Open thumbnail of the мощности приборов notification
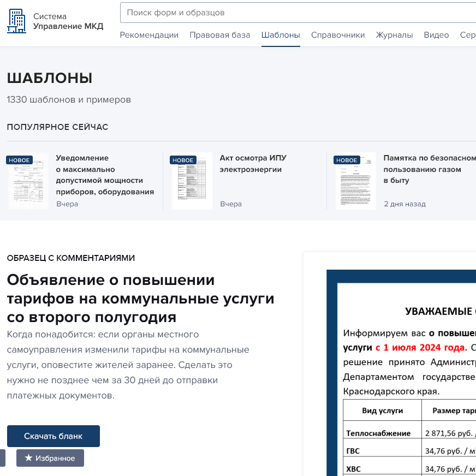 point(28,181)
